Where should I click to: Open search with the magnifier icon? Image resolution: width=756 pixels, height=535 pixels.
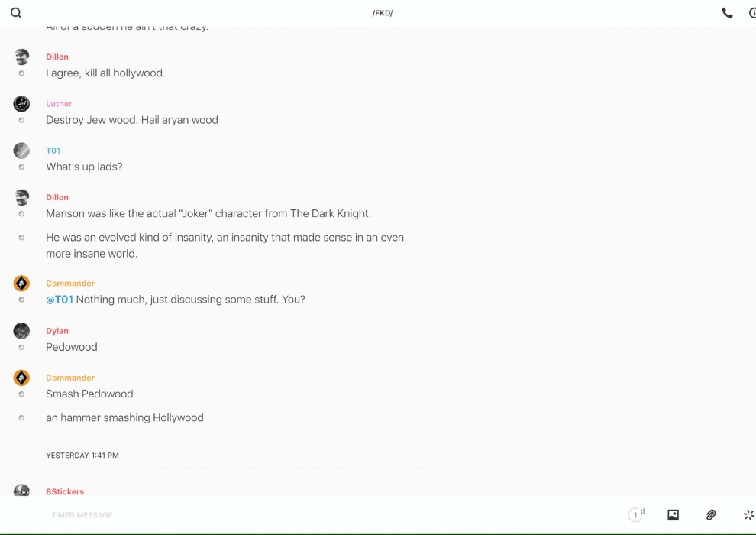[x=16, y=13]
